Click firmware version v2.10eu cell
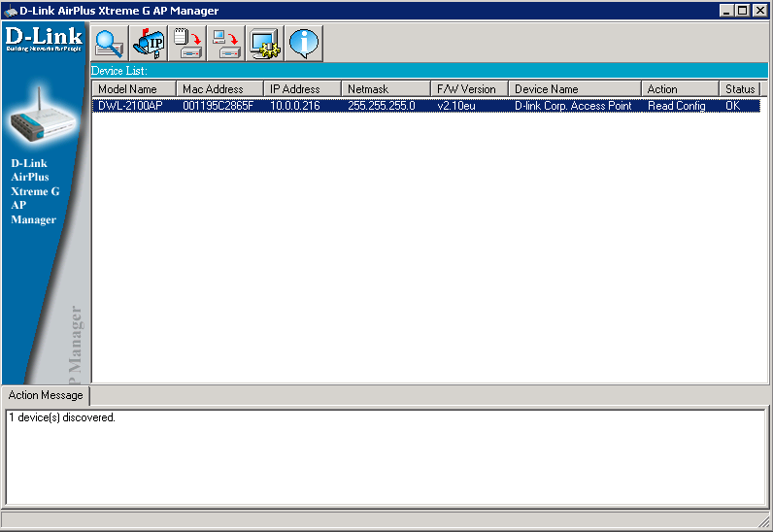This screenshot has width=773, height=532. coord(456,106)
